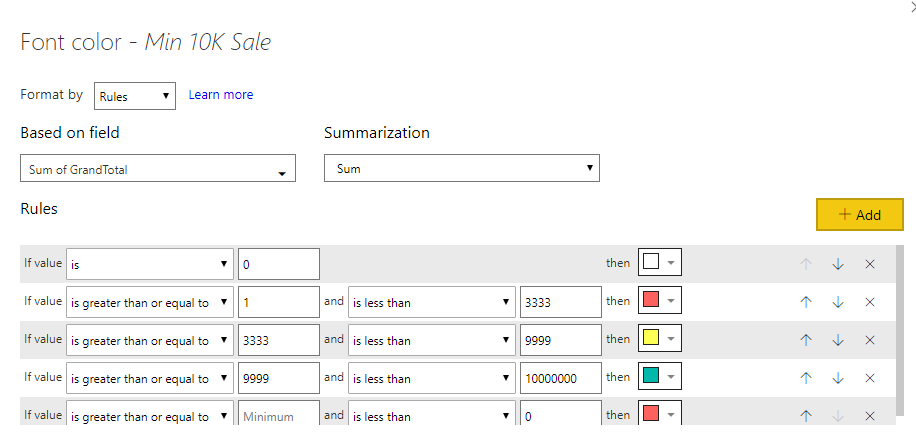Edit upper bound 3333 in the second rule
The image size is (916, 445).
(561, 302)
